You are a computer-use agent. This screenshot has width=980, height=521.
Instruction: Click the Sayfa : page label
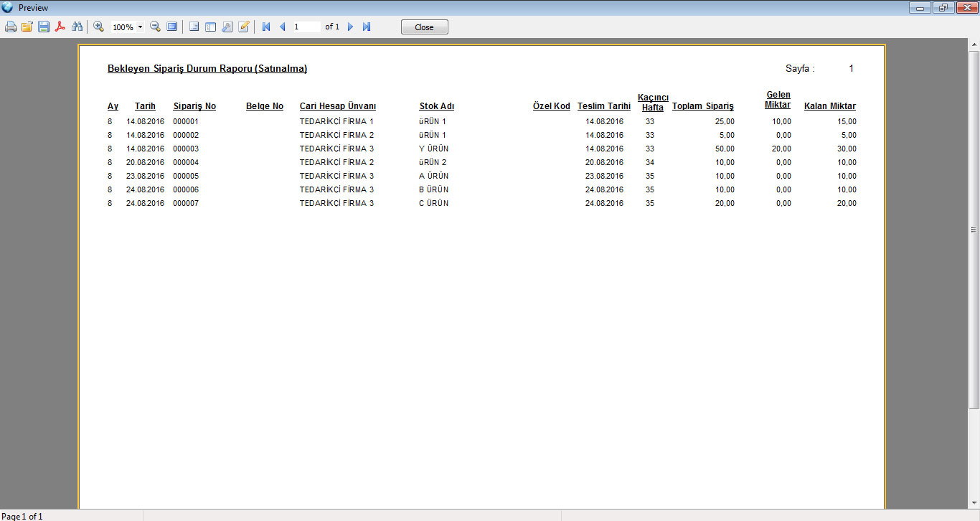(x=800, y=69)
